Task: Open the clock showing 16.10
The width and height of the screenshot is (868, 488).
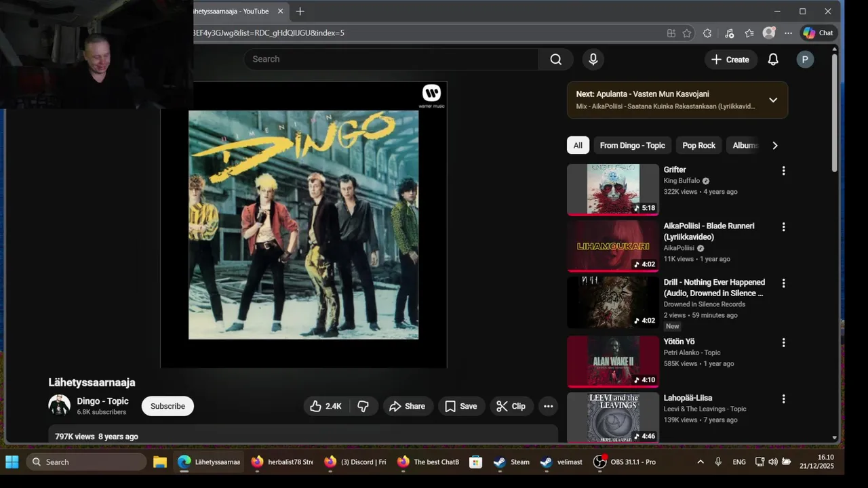Action: 816,462
